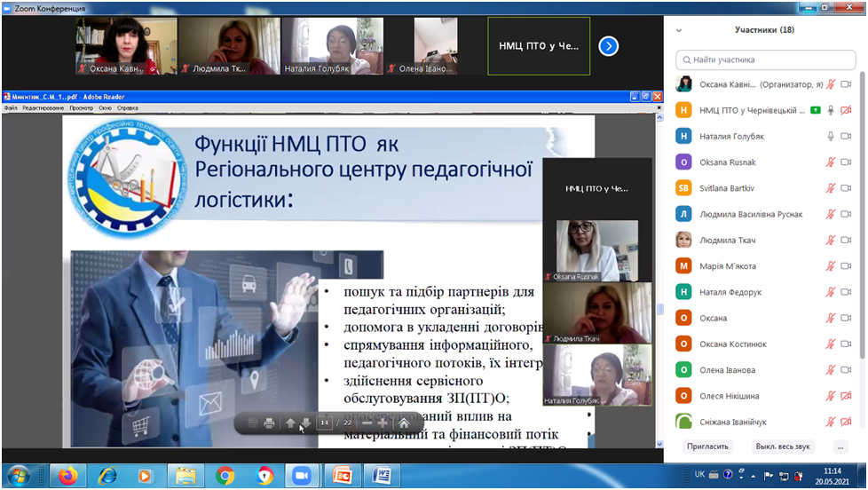Screen dimensions: 868x490
Task: Click the Выкл. весь звук button
Action: (783, 447)
